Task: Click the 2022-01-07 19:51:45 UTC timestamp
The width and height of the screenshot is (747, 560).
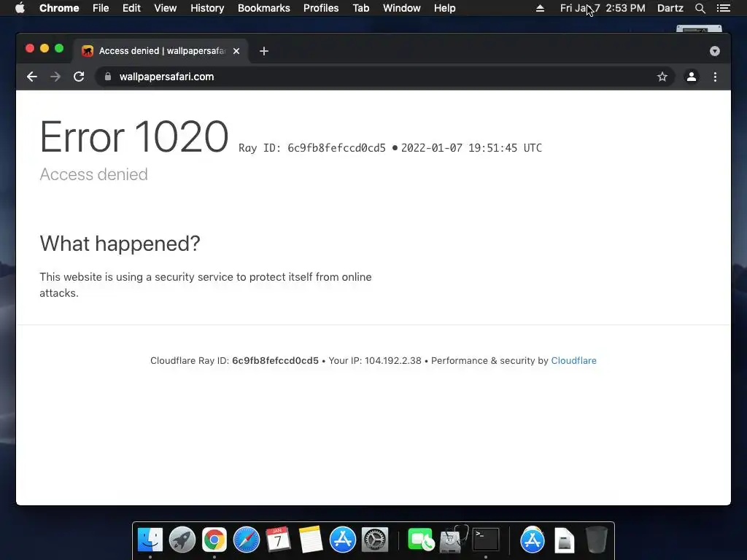Action: [x=471, y=148]
